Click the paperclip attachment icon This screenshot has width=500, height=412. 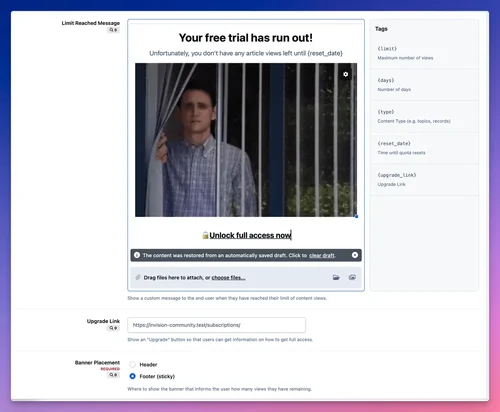(x=138, y=277)
